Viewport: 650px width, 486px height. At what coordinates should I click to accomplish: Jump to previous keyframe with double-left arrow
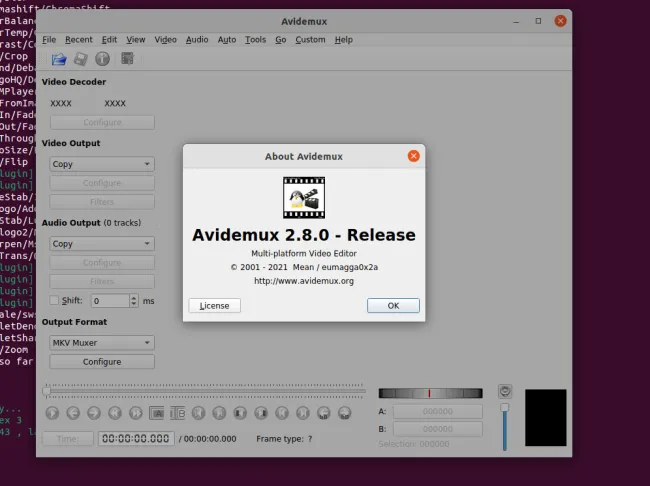pyautogui.click(x=115, y=413)
